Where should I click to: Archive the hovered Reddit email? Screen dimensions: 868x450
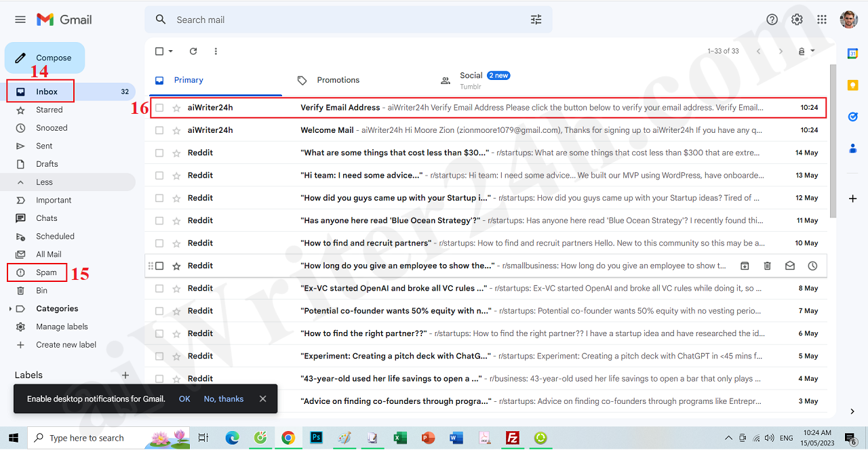(745, 266)
